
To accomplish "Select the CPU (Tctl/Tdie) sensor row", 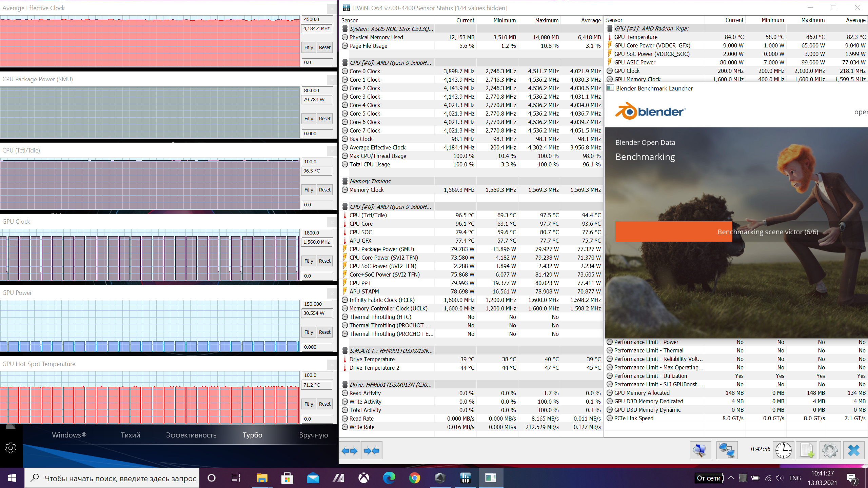I will coord(472,215).
